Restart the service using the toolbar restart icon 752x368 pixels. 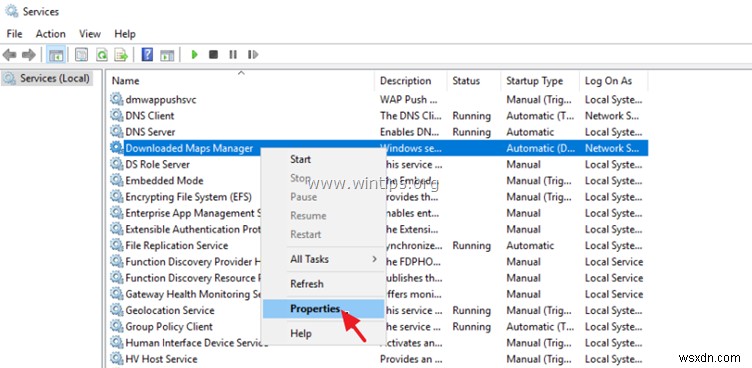pyautogui.click(x=253, y=55)
